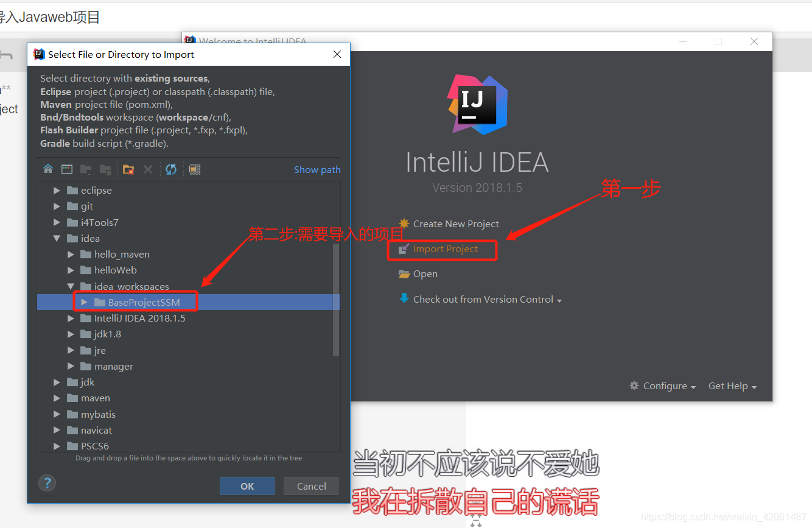Click the folder icon of hello_maven

click(x=86, y=254)
